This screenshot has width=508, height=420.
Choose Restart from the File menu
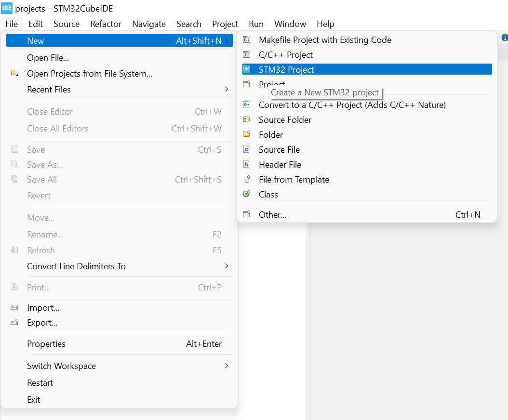(x=119, y=383)
